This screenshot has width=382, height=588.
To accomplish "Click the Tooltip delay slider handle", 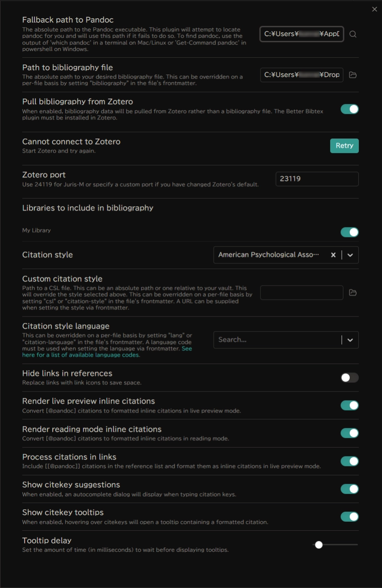I will (x=319, y=545).
